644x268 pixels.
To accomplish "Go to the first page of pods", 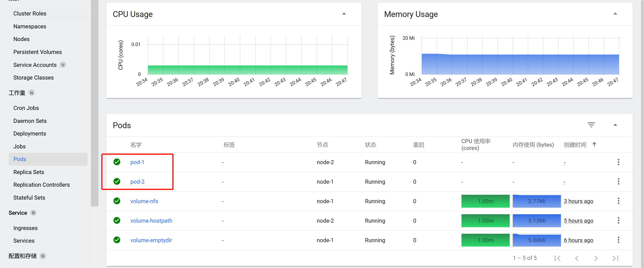I will (557, 258).
